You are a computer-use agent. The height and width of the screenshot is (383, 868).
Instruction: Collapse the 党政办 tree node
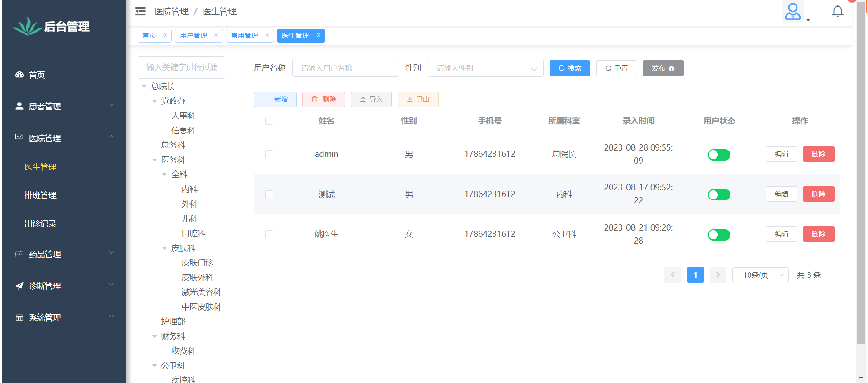point(155,101)
